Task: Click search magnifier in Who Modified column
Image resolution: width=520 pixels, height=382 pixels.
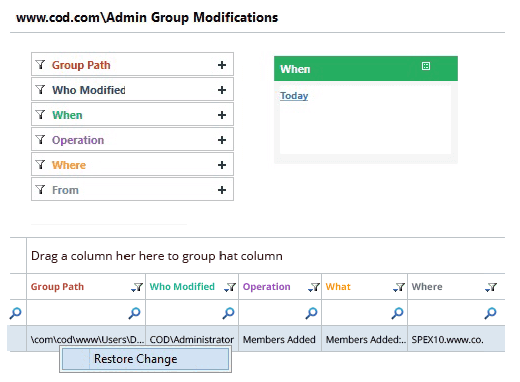Action: pyautogui.click(x=228, y=313)
